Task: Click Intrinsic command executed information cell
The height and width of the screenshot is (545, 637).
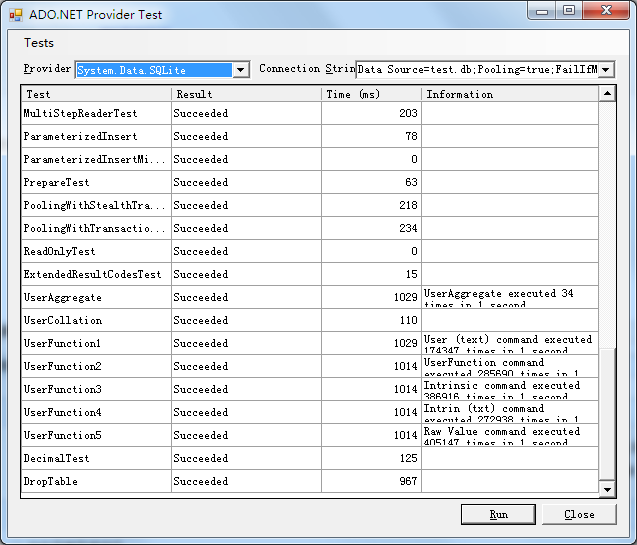Action: pos(510,389)
